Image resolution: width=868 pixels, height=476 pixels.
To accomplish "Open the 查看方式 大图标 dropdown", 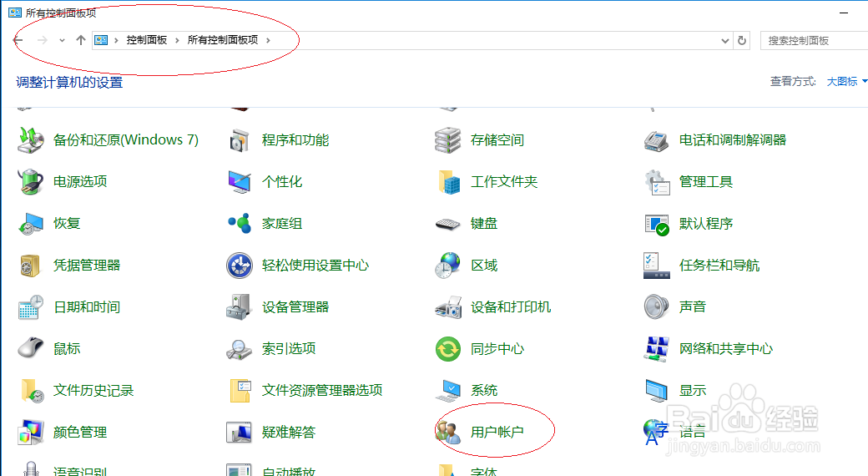I will tap(846, 82).
